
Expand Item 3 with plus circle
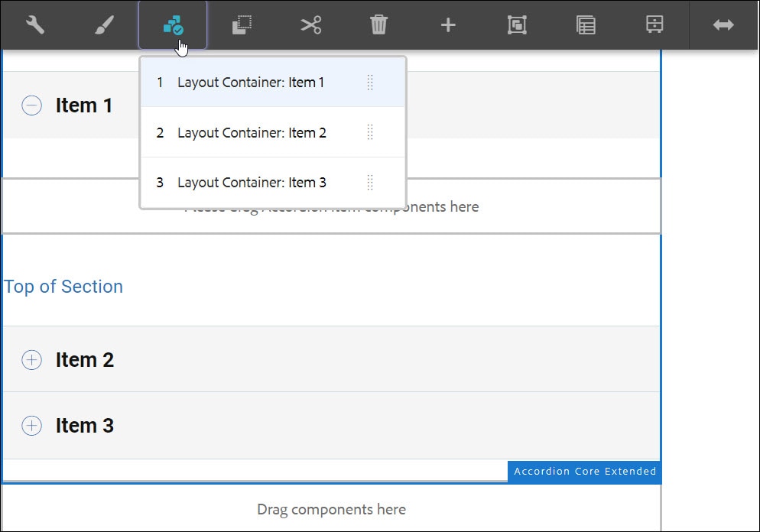pos(31,426)
